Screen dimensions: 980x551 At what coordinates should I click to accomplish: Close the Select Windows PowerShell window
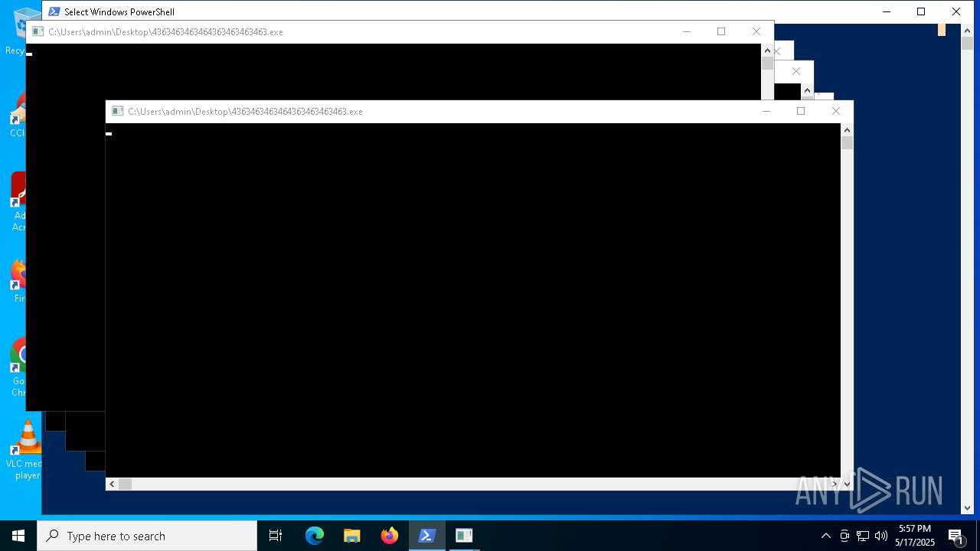click(956, 11)
